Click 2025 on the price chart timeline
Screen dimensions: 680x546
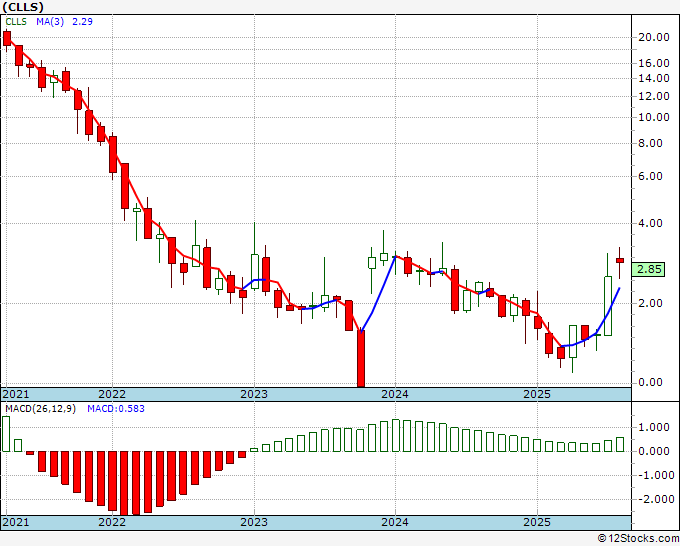(537, 394)
